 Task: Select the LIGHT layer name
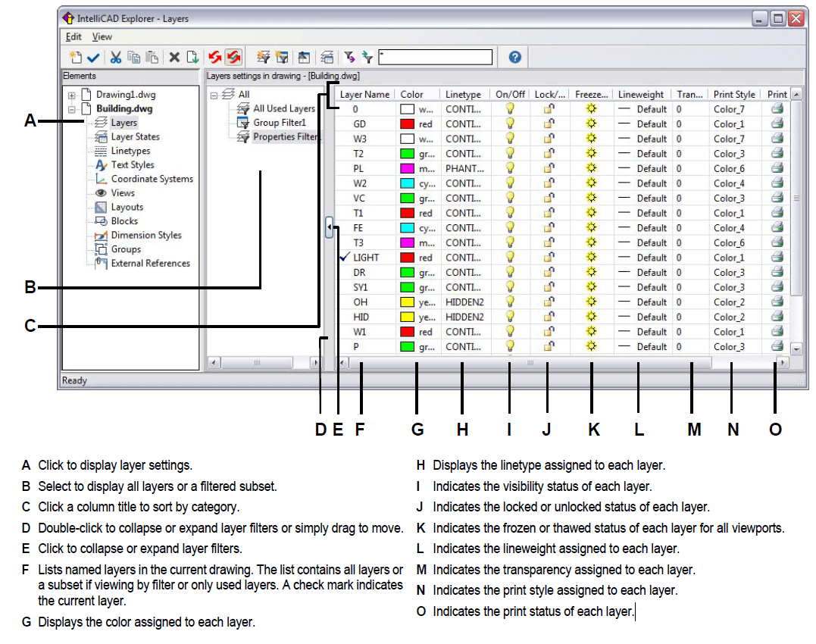(x=367, y=258)
